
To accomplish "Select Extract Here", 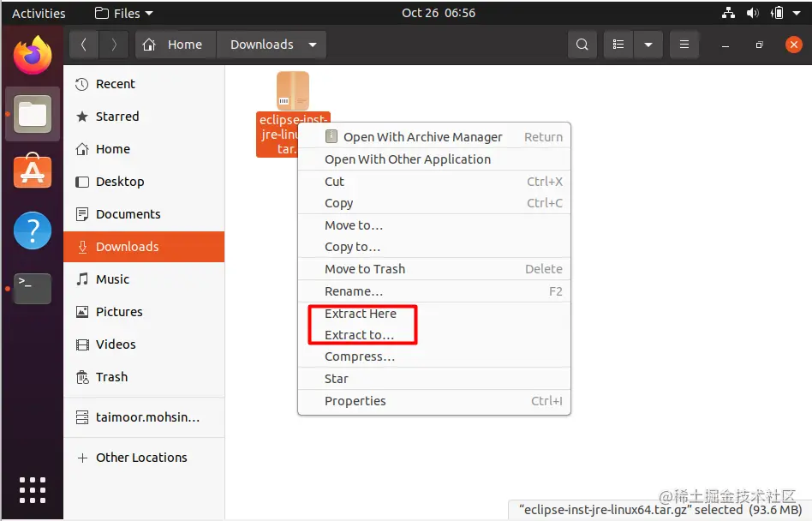I will pos(434,314).
